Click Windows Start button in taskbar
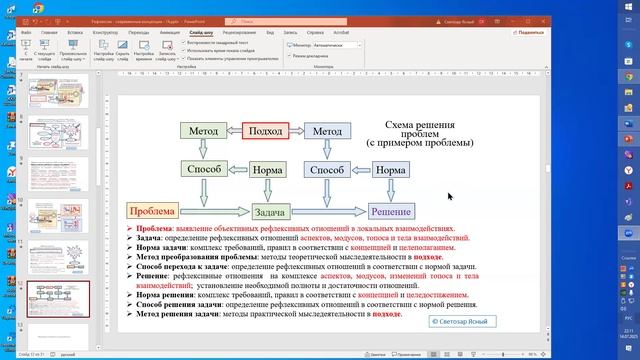640x360 pixels. pyautogui.click(x=629, y=7)
